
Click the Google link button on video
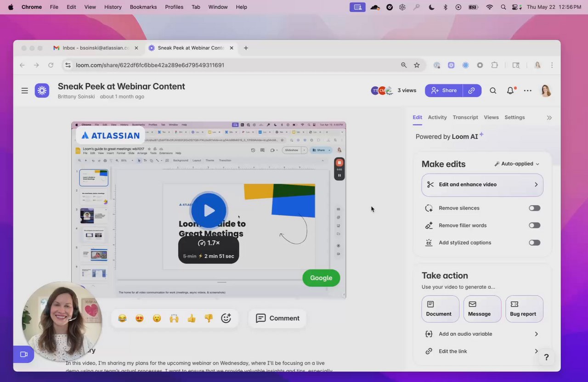click(321, 278)
